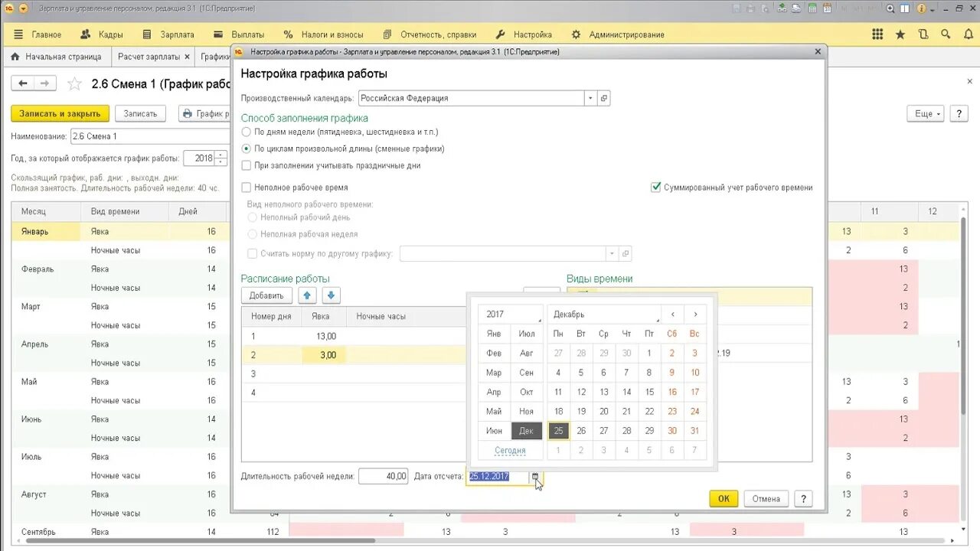Viewport: 980px width, 551px height.
Task: Select December 26 in the calendar
Action: pyautogui.click(x=581, y=431)
